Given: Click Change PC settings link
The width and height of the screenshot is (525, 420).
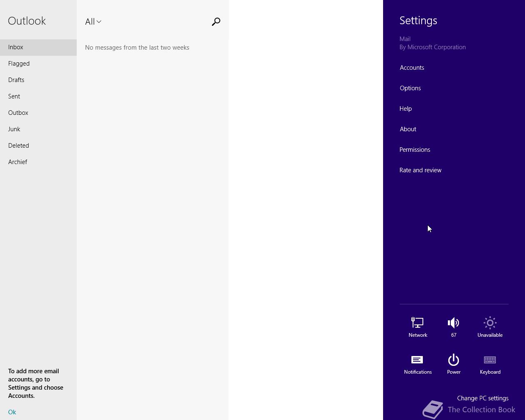Looking at the screenshot, I should [483, 398].
